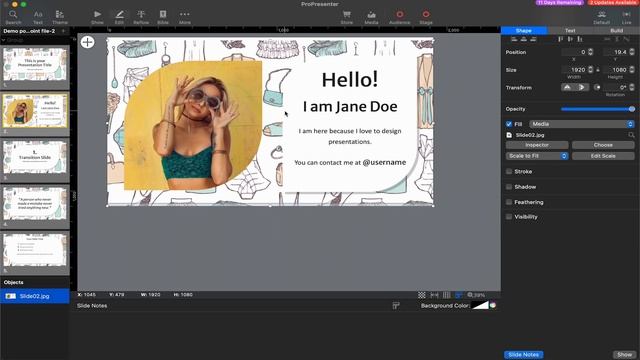Open the Media bin icon
Image resolution: width=640 pixels, height=360 pixels.
pyautogui.click(x=371, y=17)
